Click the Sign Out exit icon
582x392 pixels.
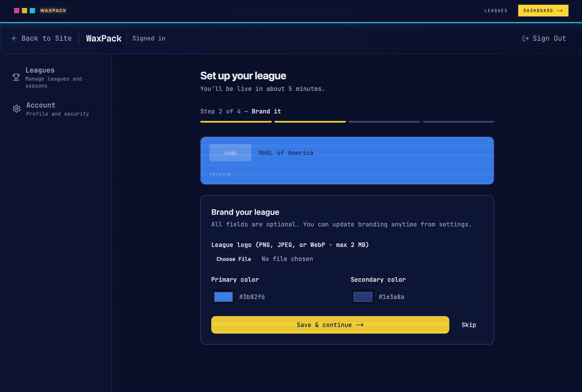[525, 38]
